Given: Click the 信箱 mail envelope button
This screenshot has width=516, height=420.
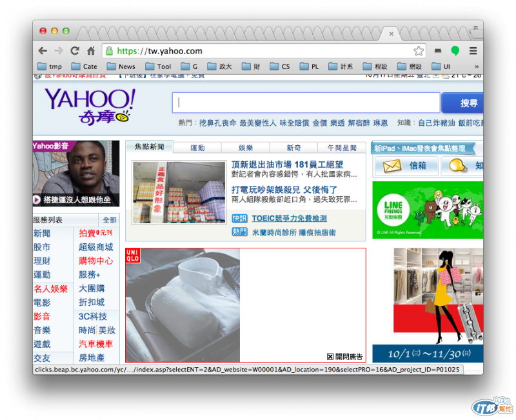Looking at the screenshot, I should 406,166.
